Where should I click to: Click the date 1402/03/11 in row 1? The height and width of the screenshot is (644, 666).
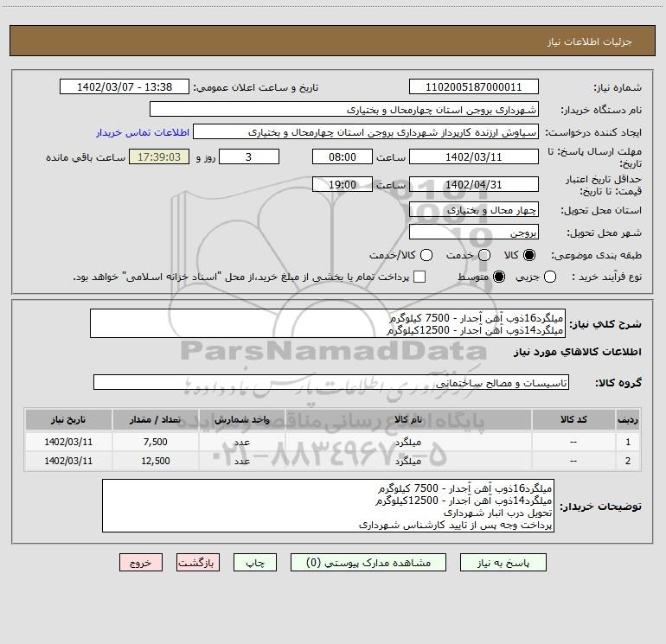coord(68,442)
